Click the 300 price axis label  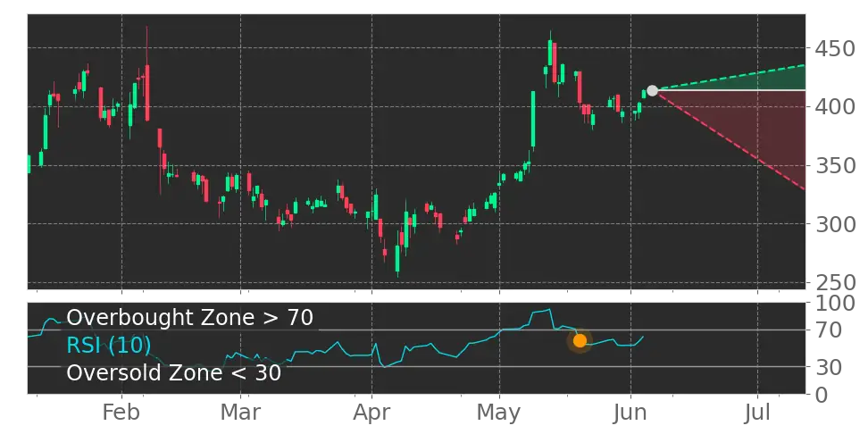point(835,224)
